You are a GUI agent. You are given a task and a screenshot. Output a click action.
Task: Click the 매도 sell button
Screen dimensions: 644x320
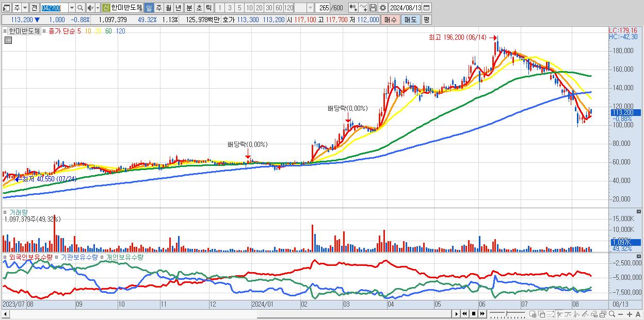pyautogui.click(x=410, y=20)
